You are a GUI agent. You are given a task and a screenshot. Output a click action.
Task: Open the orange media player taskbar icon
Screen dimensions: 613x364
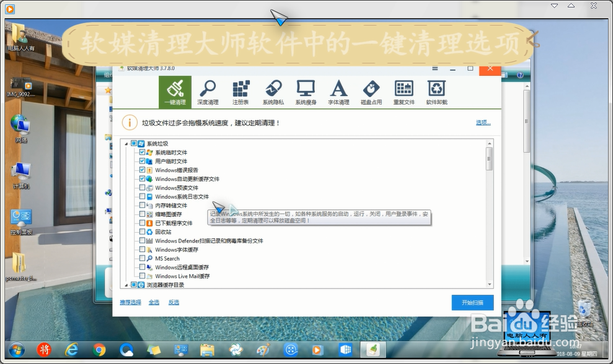(x=317, y=350)
